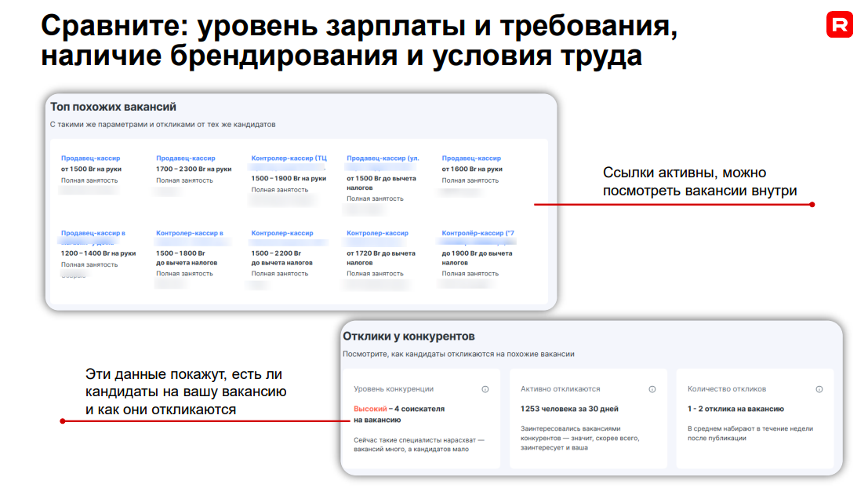This screenshot has height=488, width=868.
Task: Click salary text 1500 – 1900 Br на руки
Action: (x=289, y=178)
